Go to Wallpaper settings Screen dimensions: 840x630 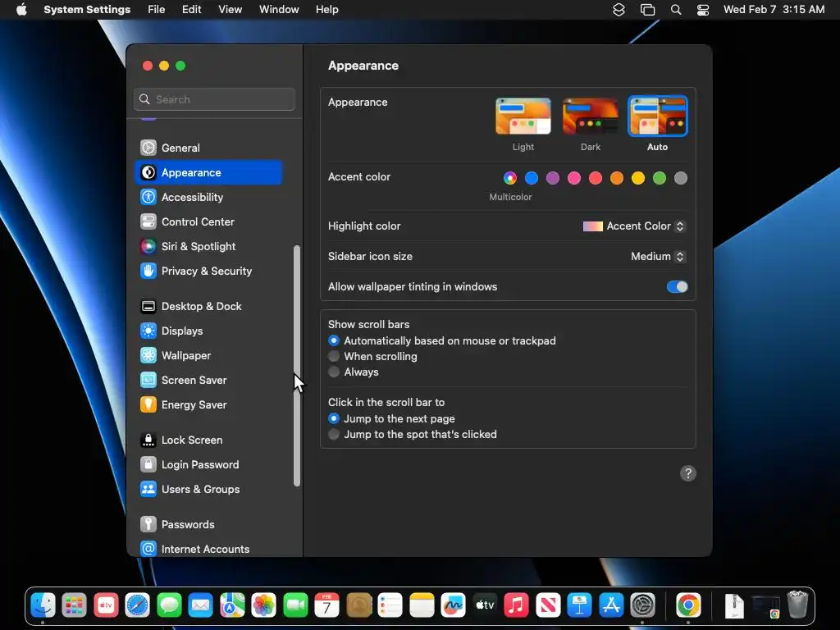(208, 356)
